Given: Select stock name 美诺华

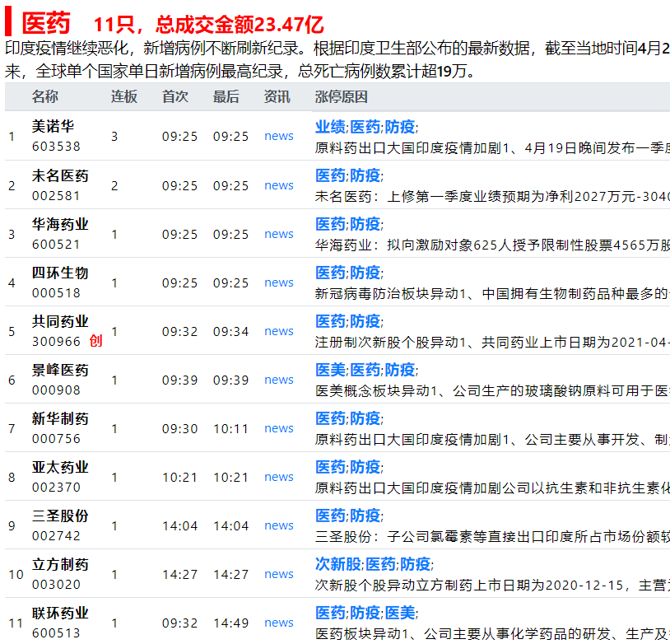Looking at the screenshot, I should 53,127.
